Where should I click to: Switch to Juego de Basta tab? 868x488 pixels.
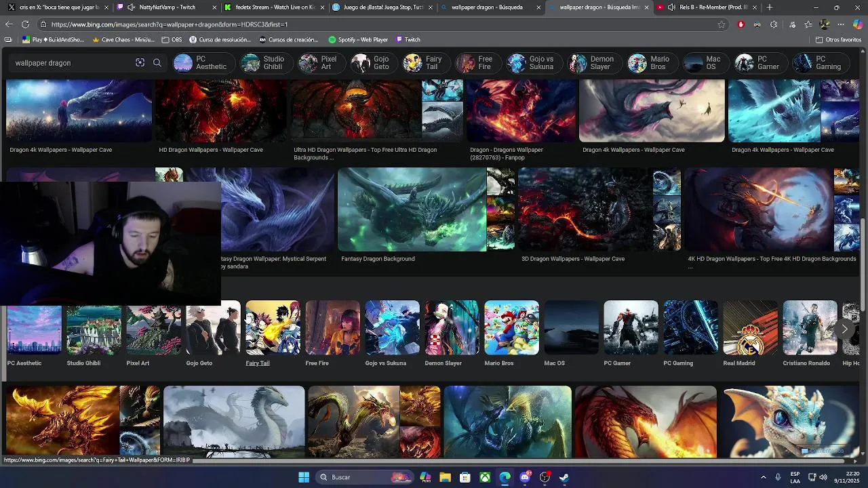click(x=382, y=7)
